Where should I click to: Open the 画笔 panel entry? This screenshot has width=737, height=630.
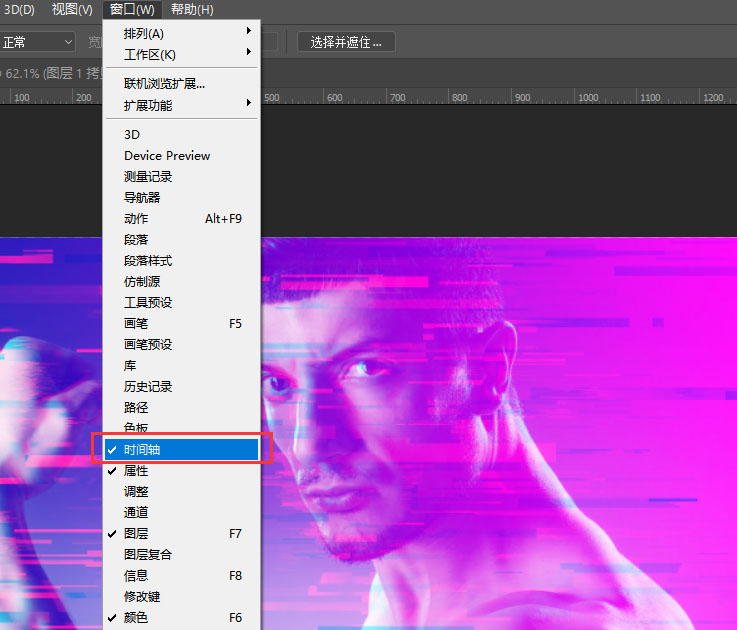[181, 323]
